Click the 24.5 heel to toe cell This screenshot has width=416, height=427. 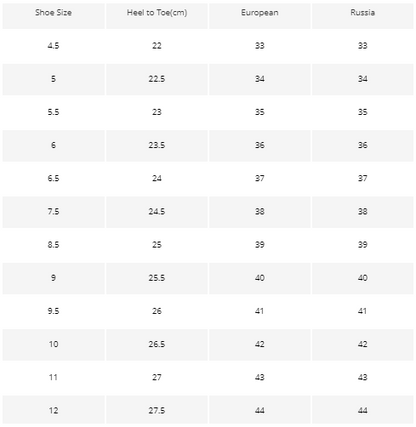[x=157, y=212]
